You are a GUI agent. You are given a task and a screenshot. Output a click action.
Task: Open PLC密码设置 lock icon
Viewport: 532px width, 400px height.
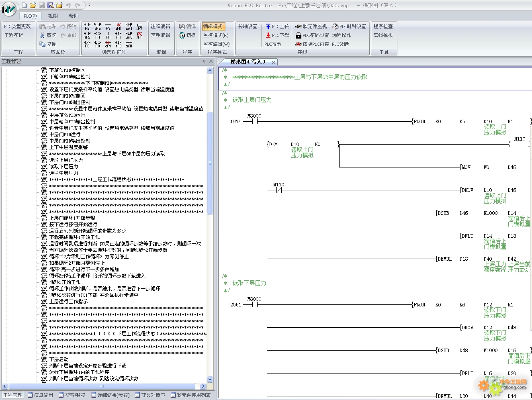click(312, 35)
